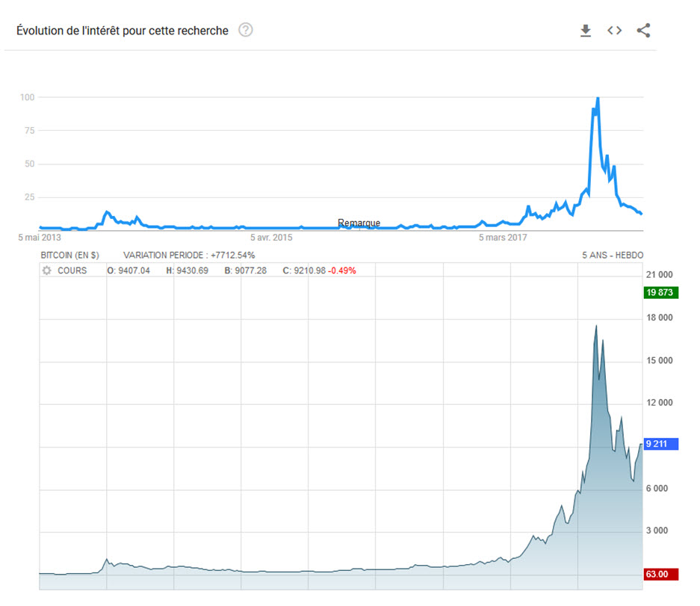Click the '100' trend axis label
The image size is (700, 606).
point(27,97)
